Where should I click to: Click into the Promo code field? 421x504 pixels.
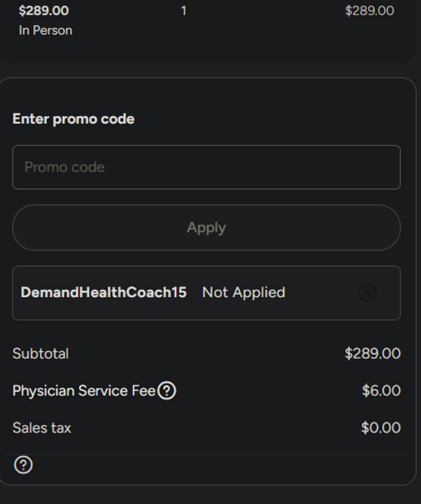point(206,167)
